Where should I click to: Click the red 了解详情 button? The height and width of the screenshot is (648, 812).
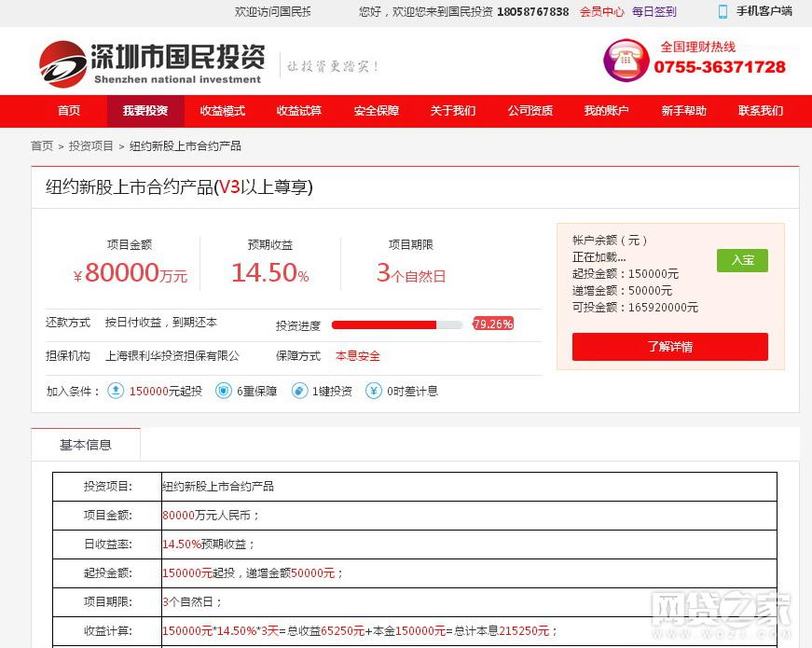(669, 347)
